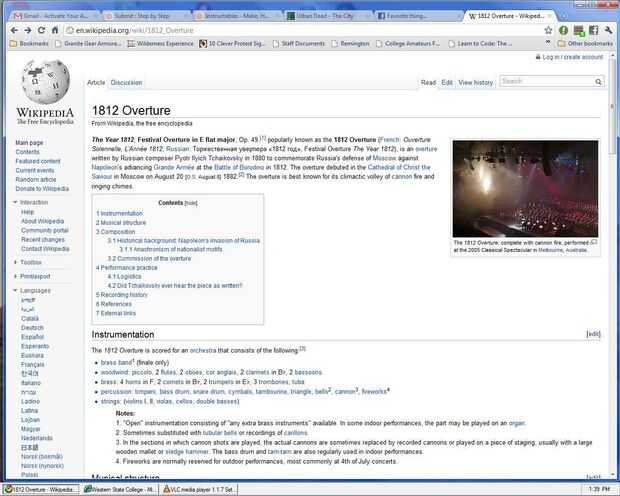Switch to the Facebook tab
The height and width of the screenshot is (496, 620).
point(418,16)
